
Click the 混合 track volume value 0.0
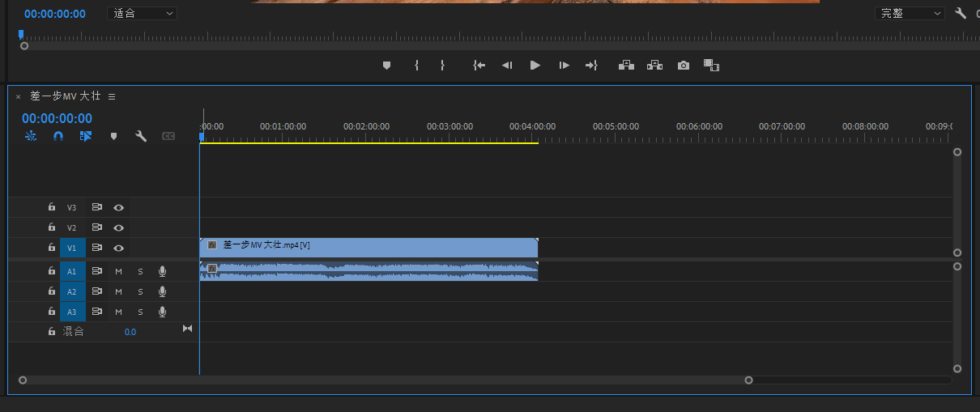[130, 332]
